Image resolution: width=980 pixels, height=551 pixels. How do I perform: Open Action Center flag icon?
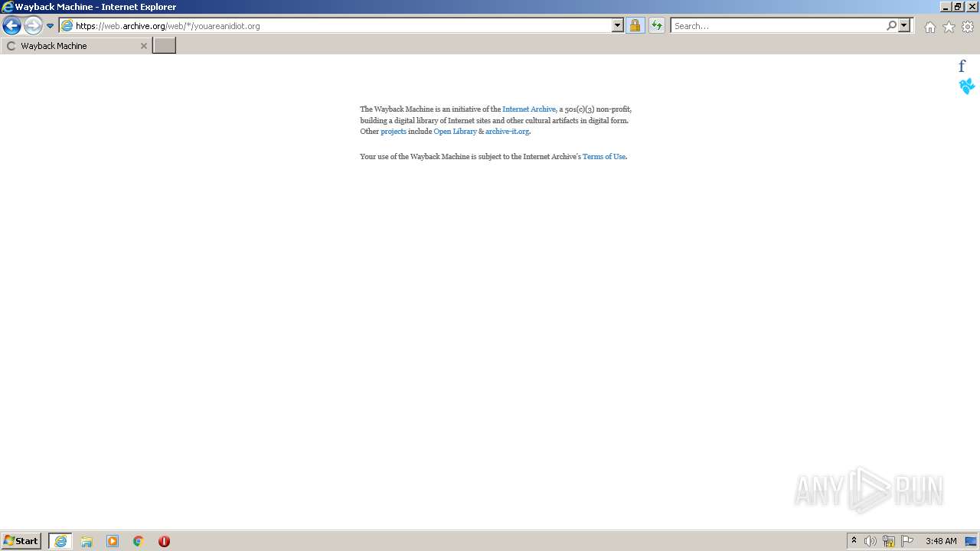click(x=907, y=541)
